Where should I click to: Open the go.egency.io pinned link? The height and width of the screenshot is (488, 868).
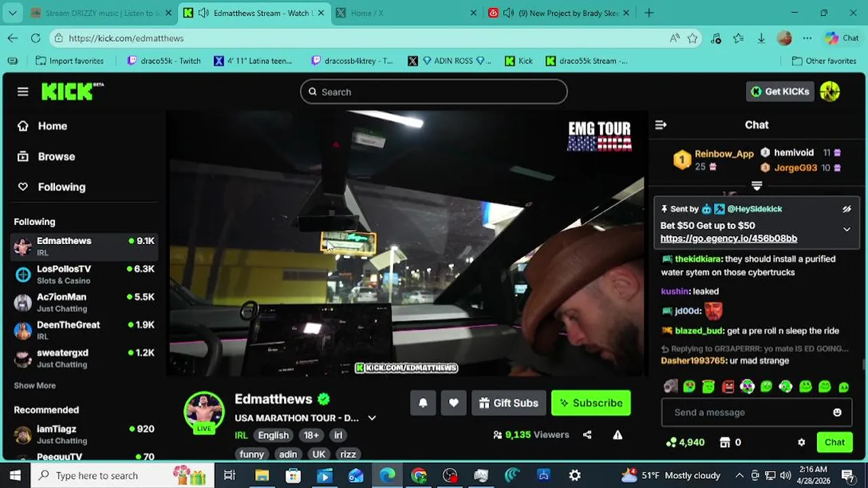728,239
